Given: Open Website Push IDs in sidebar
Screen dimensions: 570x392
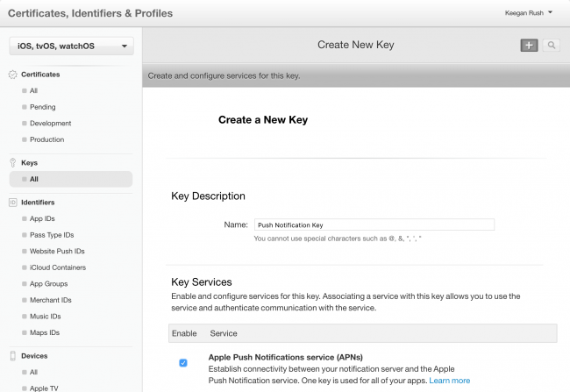Looking at the screenshot, I should click(57, 251).
